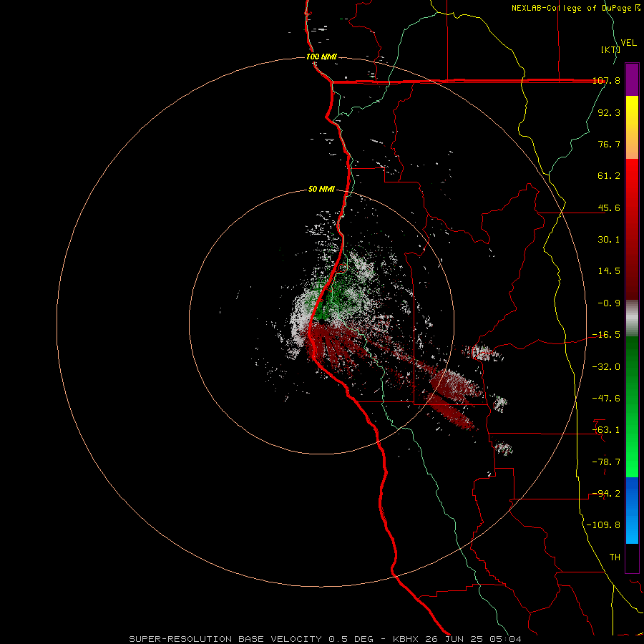
Task: Select the gray near-zero segment of the color bar
Action: 632,318
